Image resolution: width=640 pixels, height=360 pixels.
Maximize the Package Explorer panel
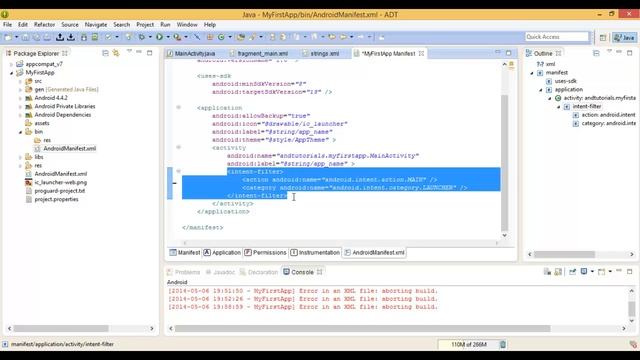point(150,53)
